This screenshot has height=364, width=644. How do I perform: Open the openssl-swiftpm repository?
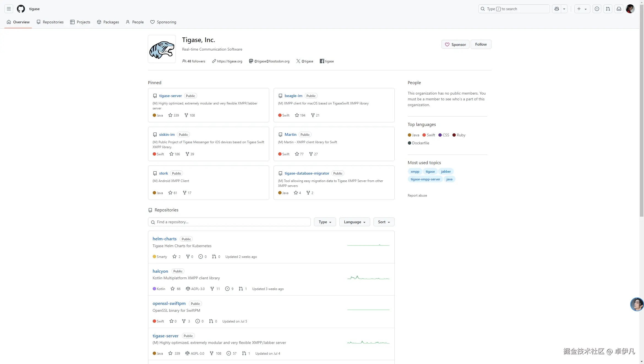169,303
